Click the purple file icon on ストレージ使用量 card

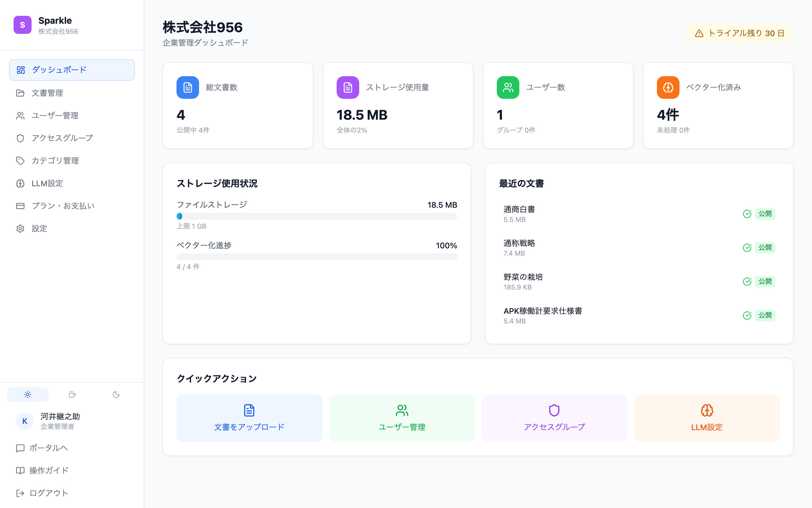[x=348, y=87]
